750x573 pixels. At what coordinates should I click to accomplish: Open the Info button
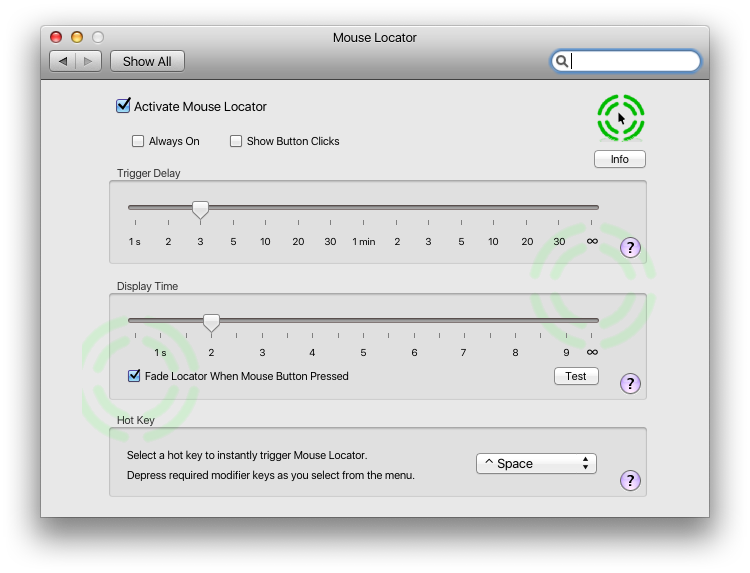point(620,159)
